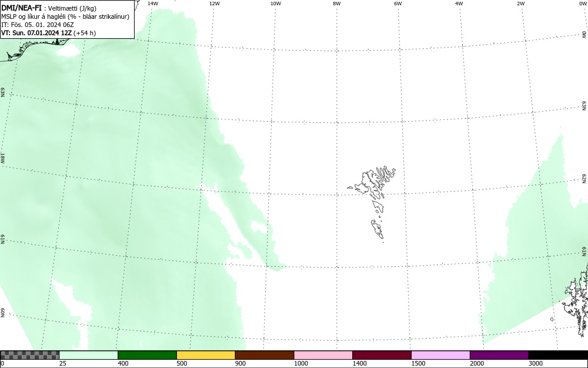The image size is (588, 368).
Task: Click the 4W longitude label
Action: click(459, 4)
